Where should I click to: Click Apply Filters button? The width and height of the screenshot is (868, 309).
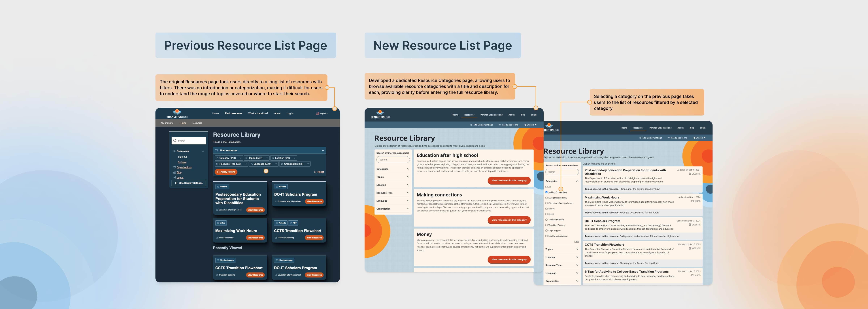pos(226,172)
